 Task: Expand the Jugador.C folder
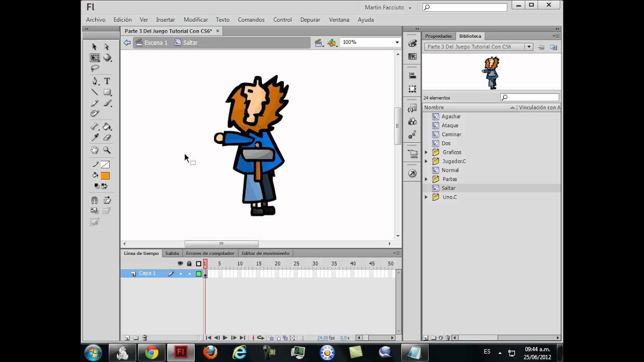(x=426, y=161)
